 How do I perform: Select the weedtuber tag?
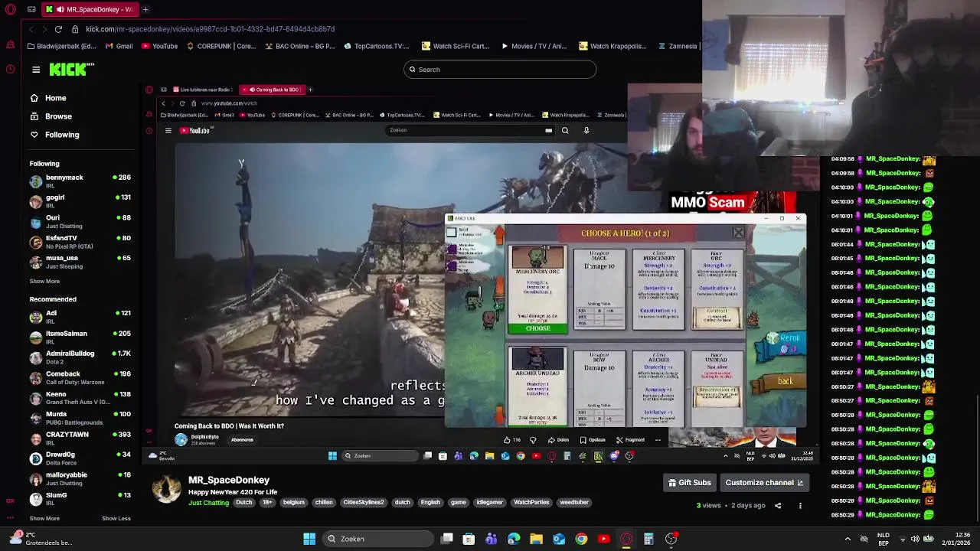574,503
